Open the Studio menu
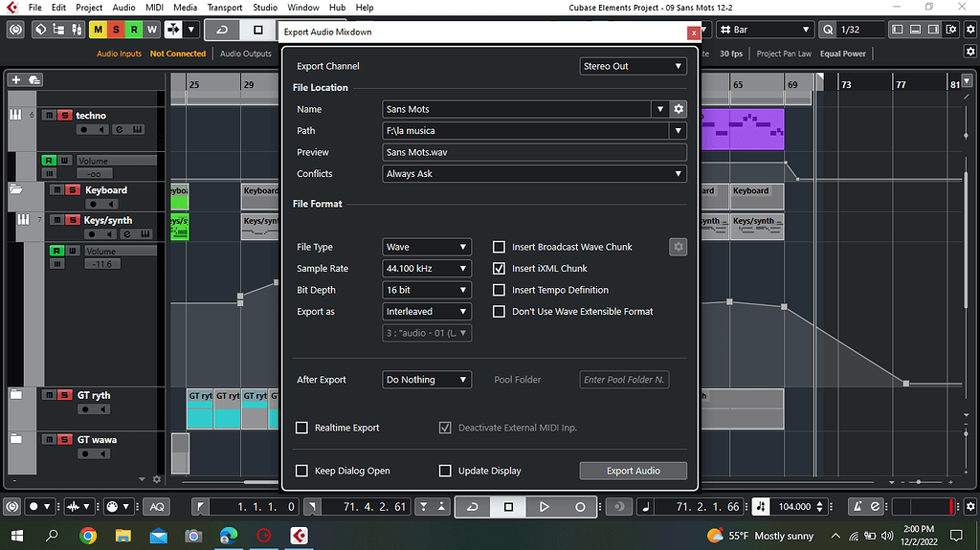The image size is (980, 550). (265, 8)
